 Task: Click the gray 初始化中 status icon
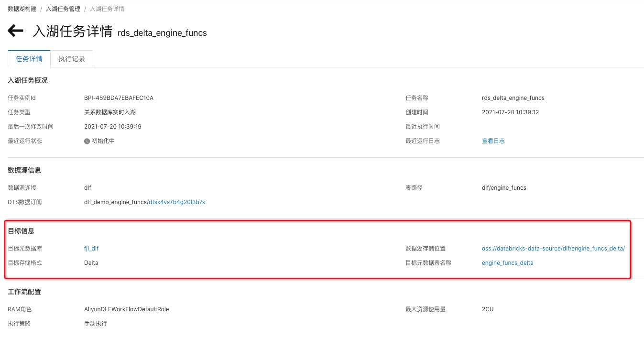pyautogui.click(x=87, y=141)
